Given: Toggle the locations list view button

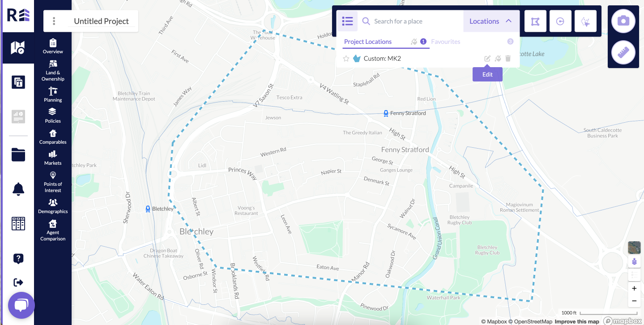Looking at the screenshot, I should coord(347,21).
